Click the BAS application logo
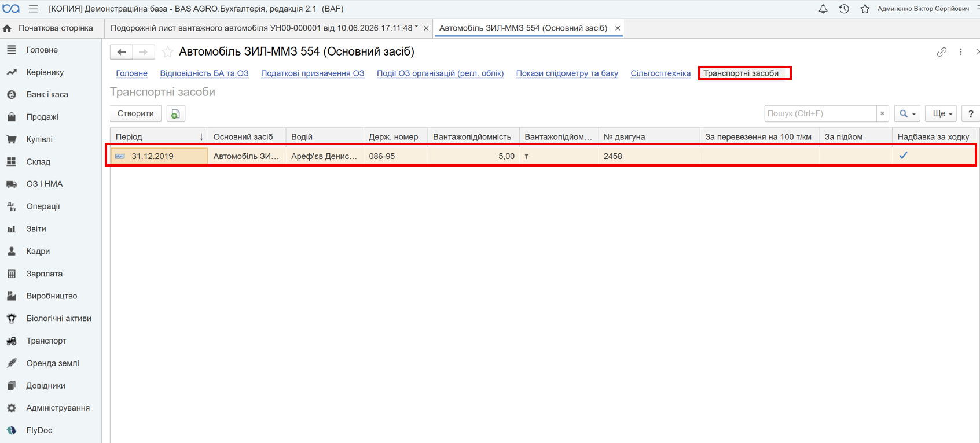Screen dimensions: 980x443 tap(11, 9)
